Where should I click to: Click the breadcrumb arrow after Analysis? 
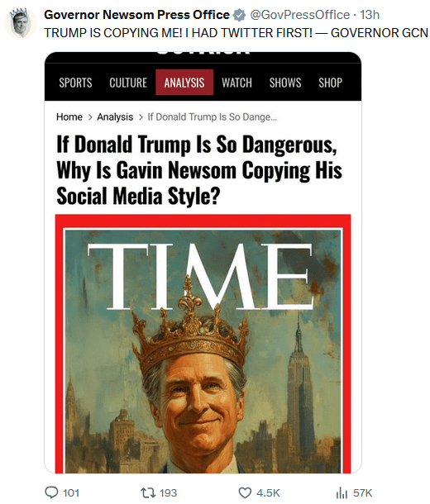click(x=141, y=117)
